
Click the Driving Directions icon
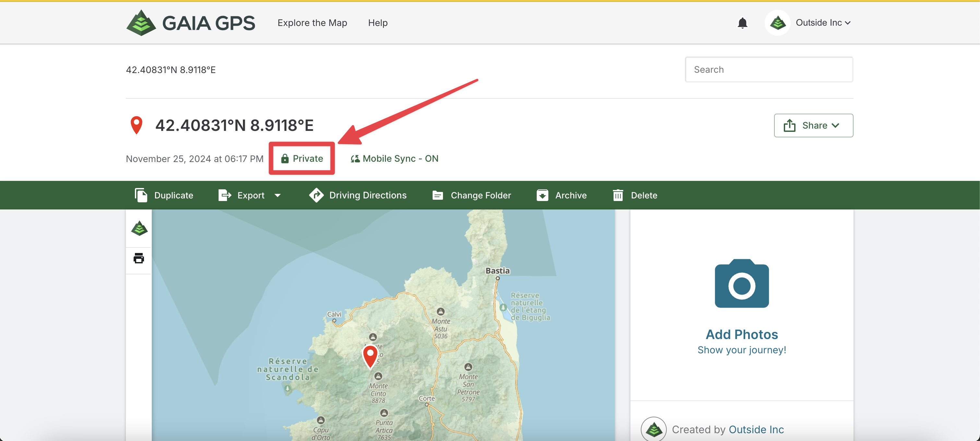pyautogui.click(x=316, y=195)
